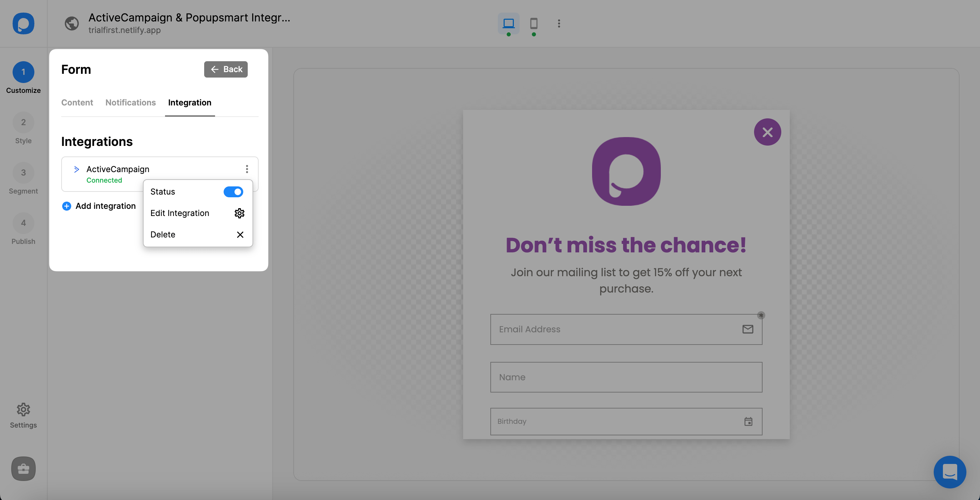Click the Back button in Form panel
Screen dimensions: 980x500
[226, 69]
